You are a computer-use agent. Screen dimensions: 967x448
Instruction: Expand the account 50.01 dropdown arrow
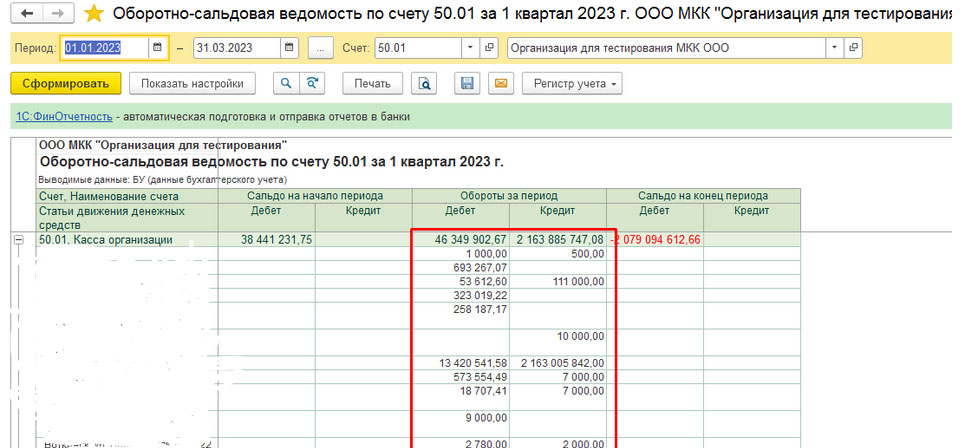471,48
